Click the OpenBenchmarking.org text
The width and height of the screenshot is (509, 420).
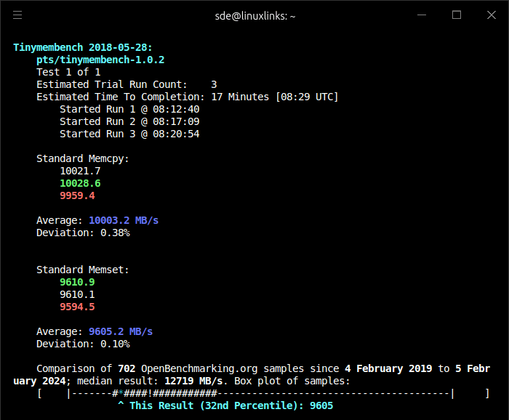[x=199, y=368]
